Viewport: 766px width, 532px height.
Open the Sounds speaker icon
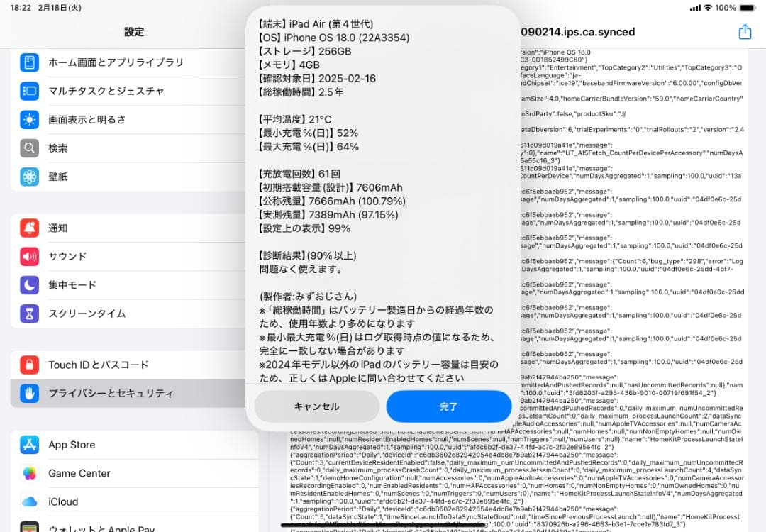30,256
